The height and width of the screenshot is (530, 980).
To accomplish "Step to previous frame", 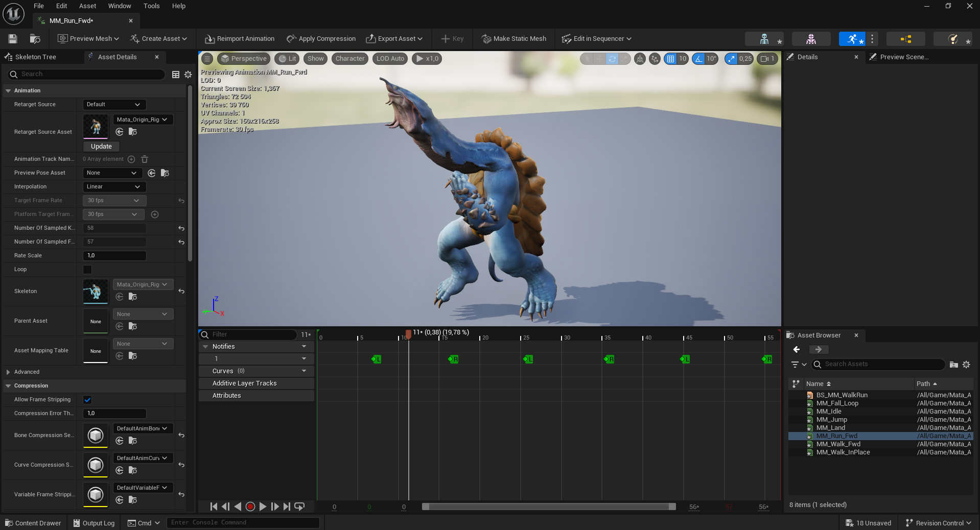I will tap(226, 507).
